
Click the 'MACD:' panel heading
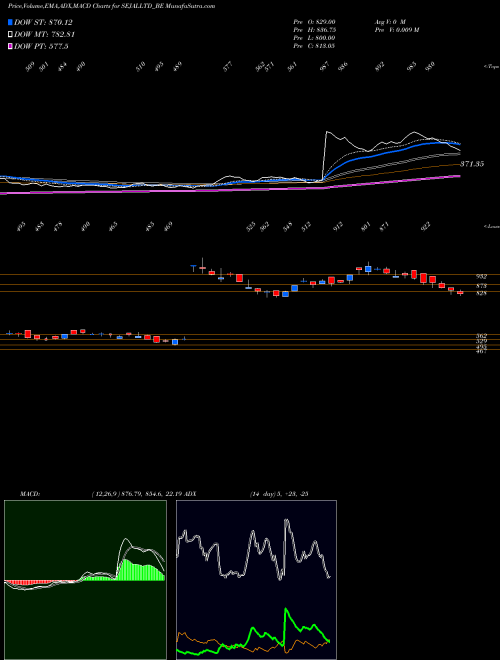30,494
